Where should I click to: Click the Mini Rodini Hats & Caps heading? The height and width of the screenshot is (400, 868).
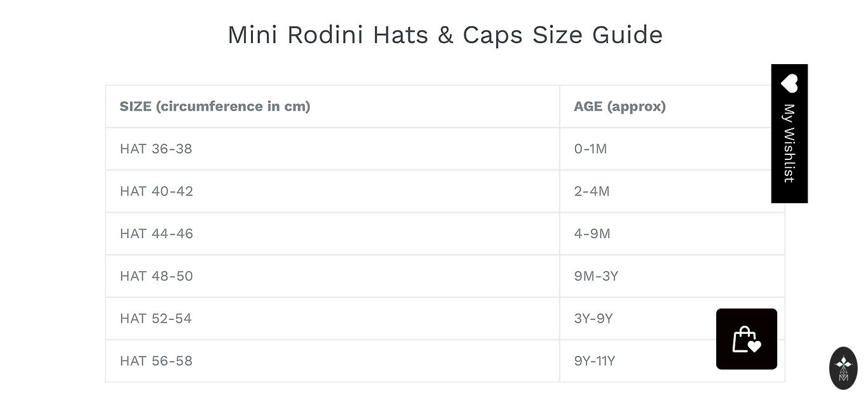445,34
